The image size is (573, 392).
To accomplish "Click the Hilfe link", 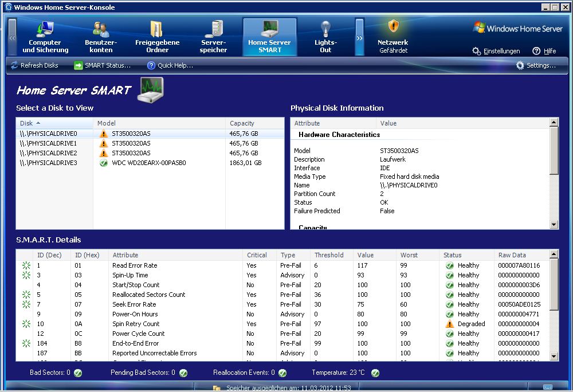I will click(x=544, y=51).
